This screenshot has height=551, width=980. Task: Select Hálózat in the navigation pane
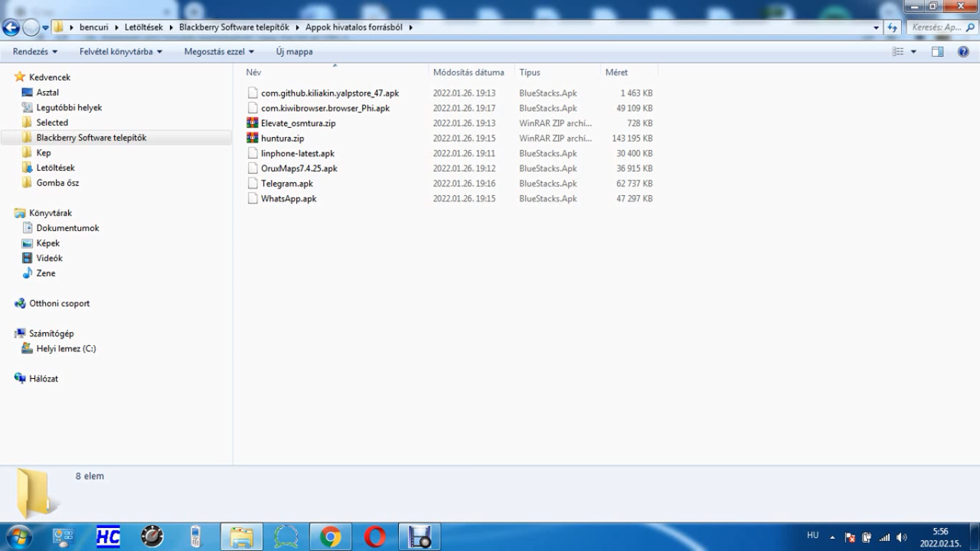[x=44, y=379]
